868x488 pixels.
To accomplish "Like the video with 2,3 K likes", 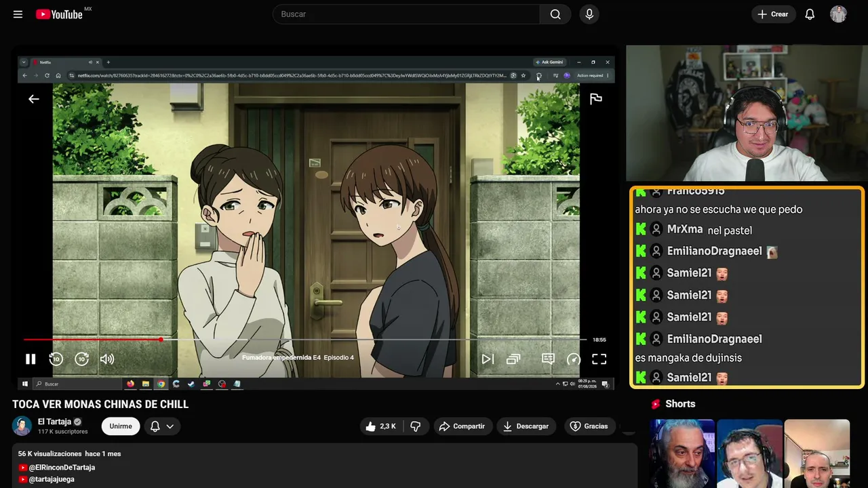I will click(x=382, y=426).
